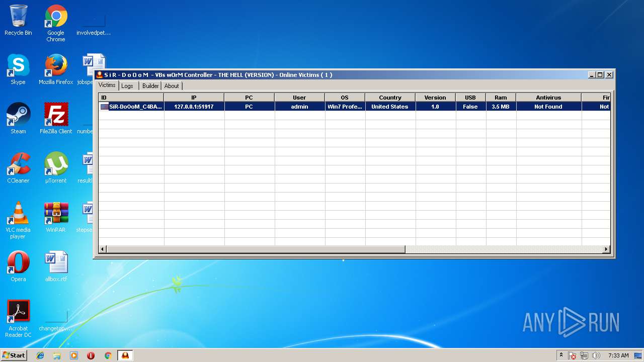Sort by the Ram column header

tap(501, 98)
